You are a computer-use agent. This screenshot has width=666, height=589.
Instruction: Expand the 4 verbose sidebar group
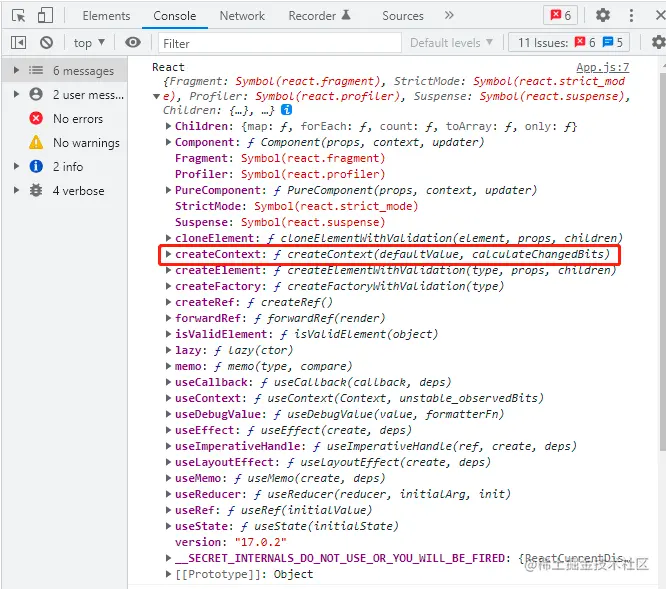click(16, 190)
